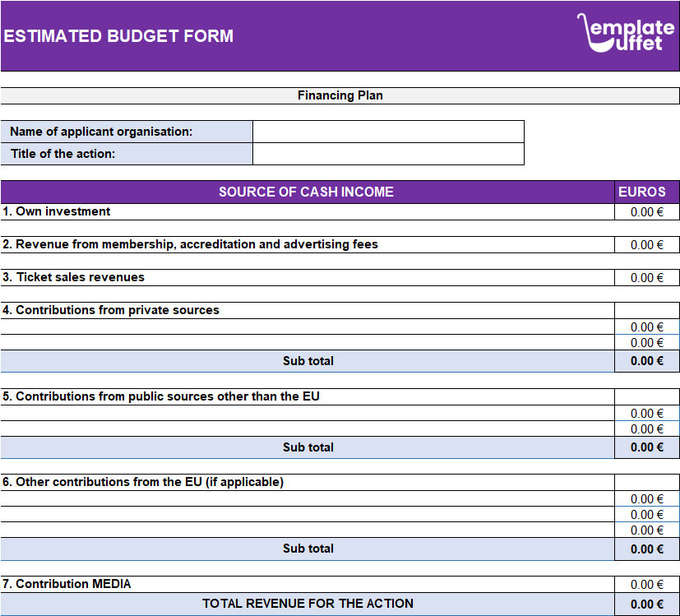Click the Template Buffet logo
The width and height of the screenshot is (680, 616).
pos(626,34)
